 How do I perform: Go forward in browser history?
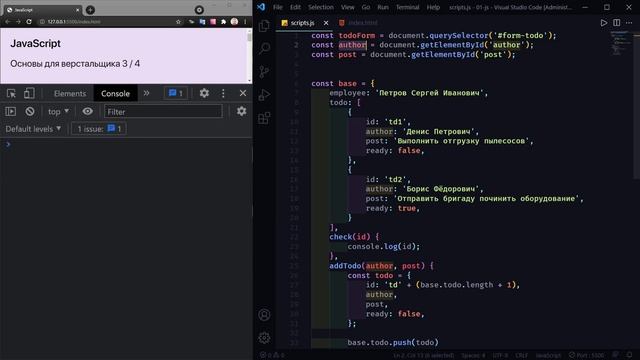(x=18, y=22)
